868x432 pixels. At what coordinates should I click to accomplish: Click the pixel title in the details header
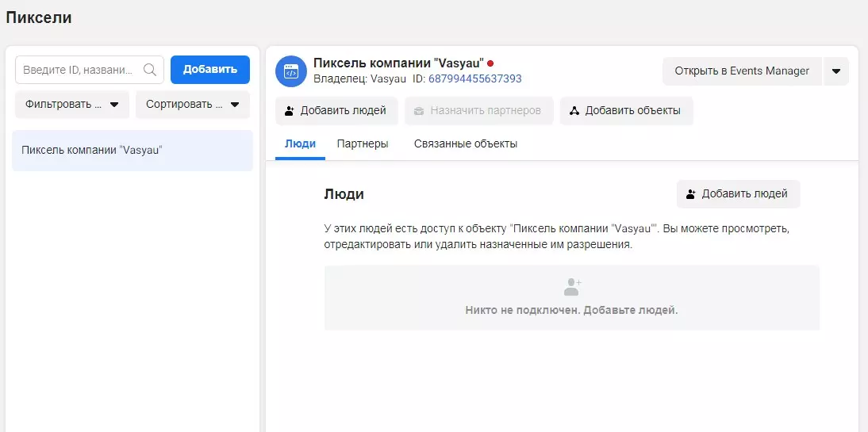[398, 63]
